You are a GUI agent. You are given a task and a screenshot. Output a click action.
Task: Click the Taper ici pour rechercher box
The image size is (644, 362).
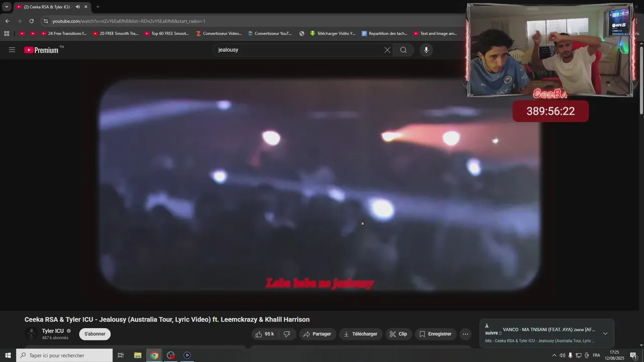(x=64, y=355)
